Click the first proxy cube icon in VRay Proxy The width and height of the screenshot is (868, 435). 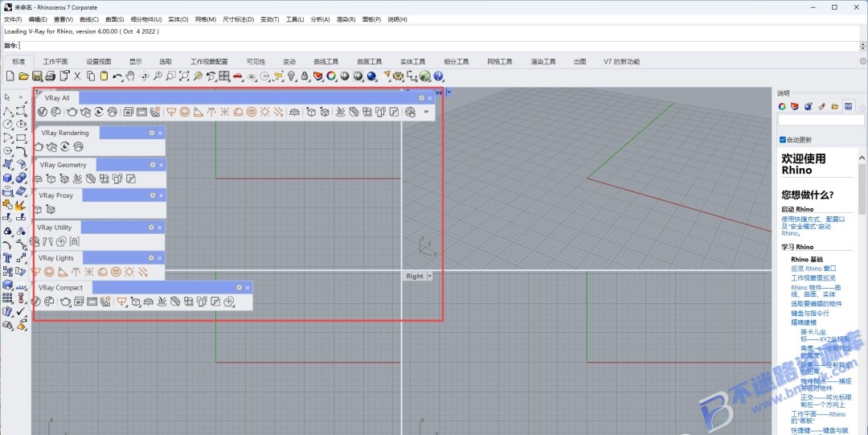38,210
